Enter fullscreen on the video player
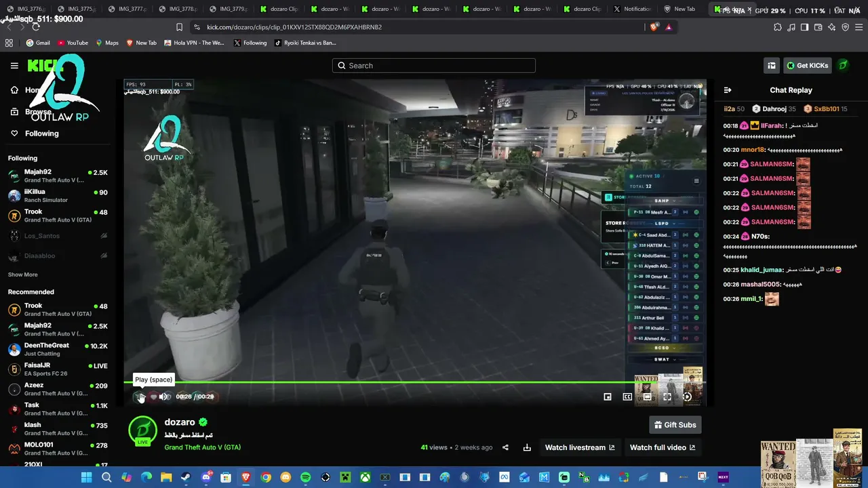 click(x=667, y=396)
